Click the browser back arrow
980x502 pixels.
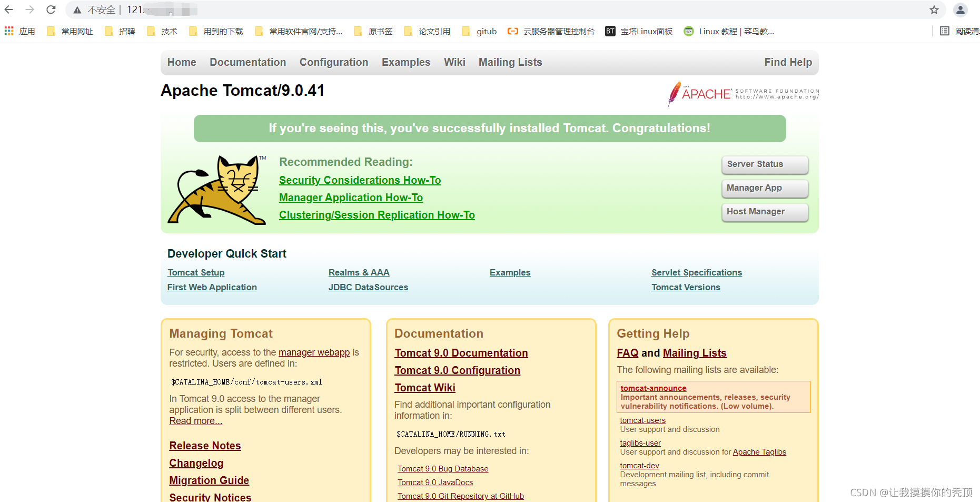point(9,9)
